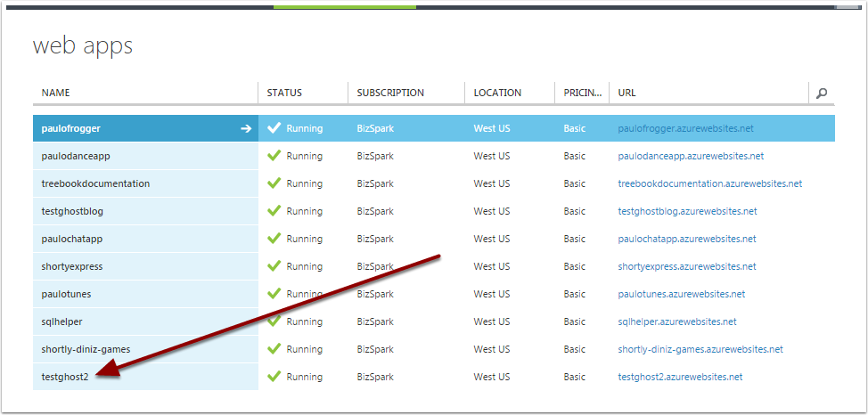Sort table by PRICING column header
This screenshot has height=415, width=868.
point(582,93)
